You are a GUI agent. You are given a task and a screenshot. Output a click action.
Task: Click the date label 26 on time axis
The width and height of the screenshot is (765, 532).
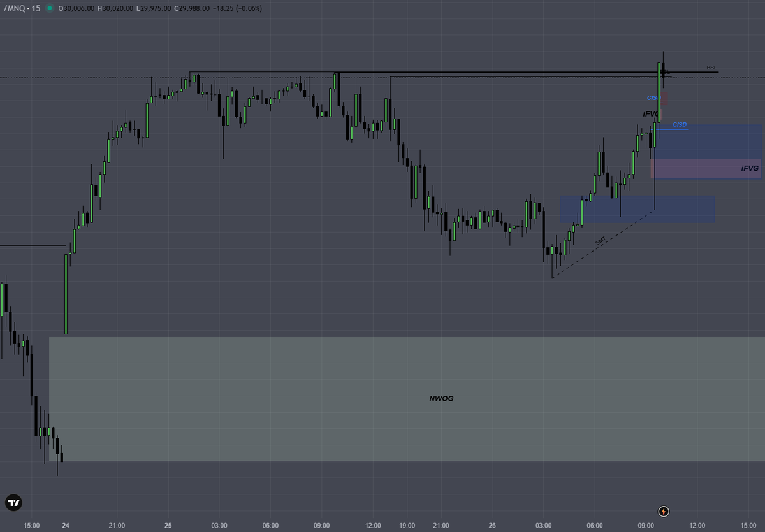point(492,526)
